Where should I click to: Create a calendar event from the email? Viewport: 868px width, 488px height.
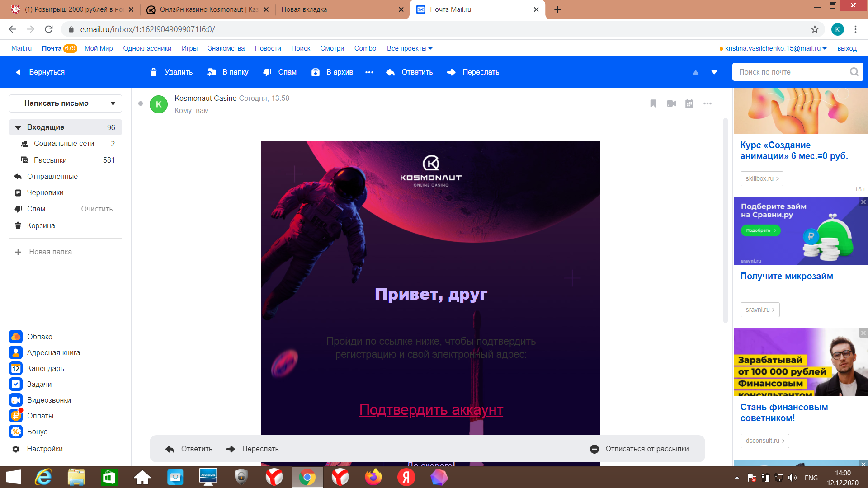689,103
